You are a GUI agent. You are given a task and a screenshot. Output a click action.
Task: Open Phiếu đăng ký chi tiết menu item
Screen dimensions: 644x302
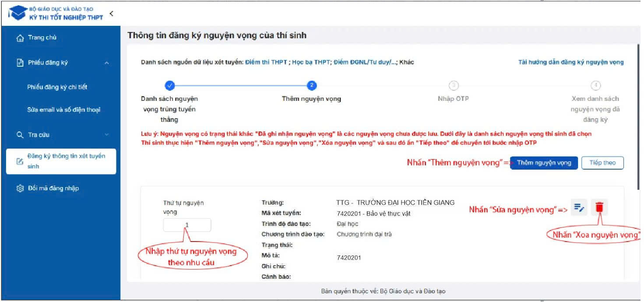tap(57, 87)
